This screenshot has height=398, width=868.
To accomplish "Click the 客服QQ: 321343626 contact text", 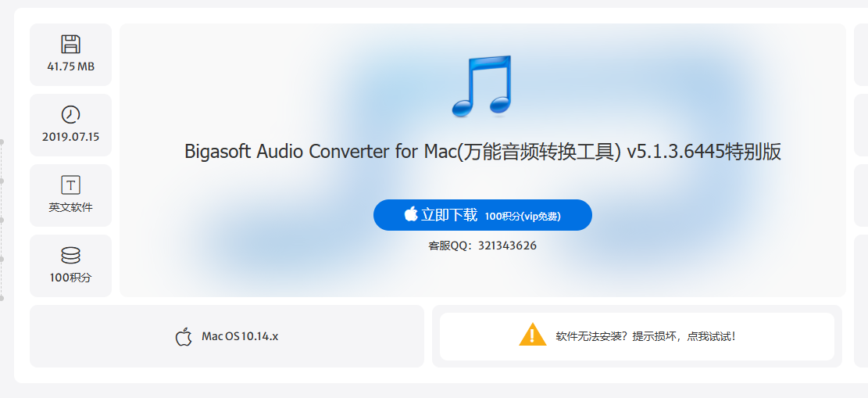I will pos(482,246).
